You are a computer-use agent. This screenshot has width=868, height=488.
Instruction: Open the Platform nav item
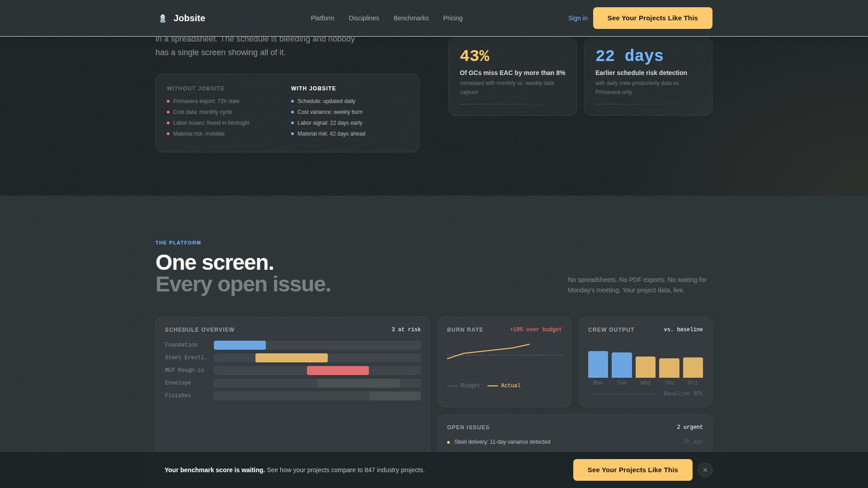coord(322,18)
